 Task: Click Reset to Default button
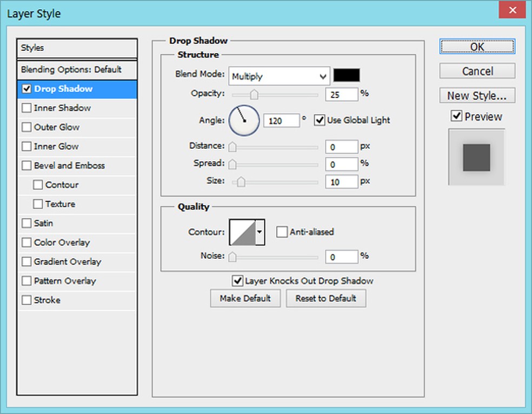pos(325,298)
